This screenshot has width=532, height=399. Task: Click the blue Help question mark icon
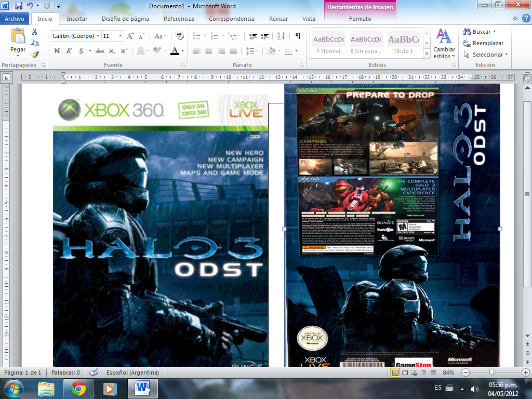pyautogui.click(x=526, y=19)
